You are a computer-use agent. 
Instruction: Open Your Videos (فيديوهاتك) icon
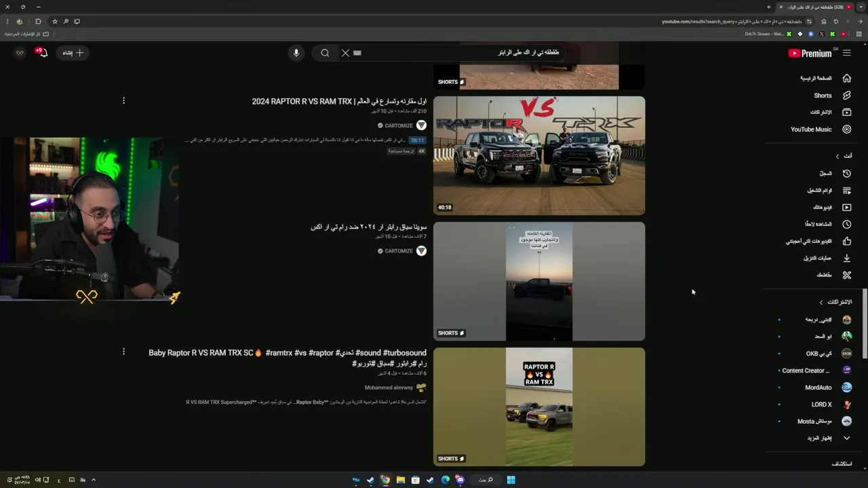846,207
